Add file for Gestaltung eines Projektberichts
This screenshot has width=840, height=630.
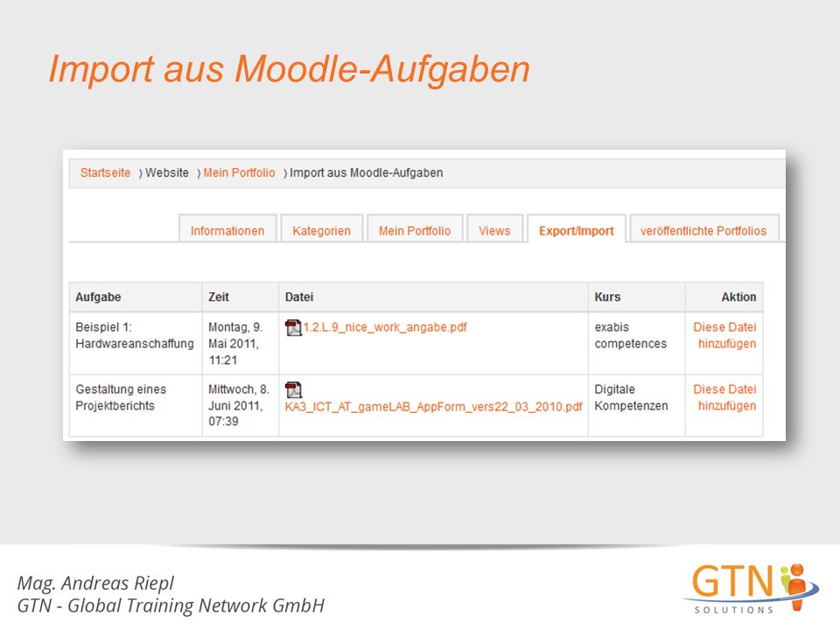[724, 397]
